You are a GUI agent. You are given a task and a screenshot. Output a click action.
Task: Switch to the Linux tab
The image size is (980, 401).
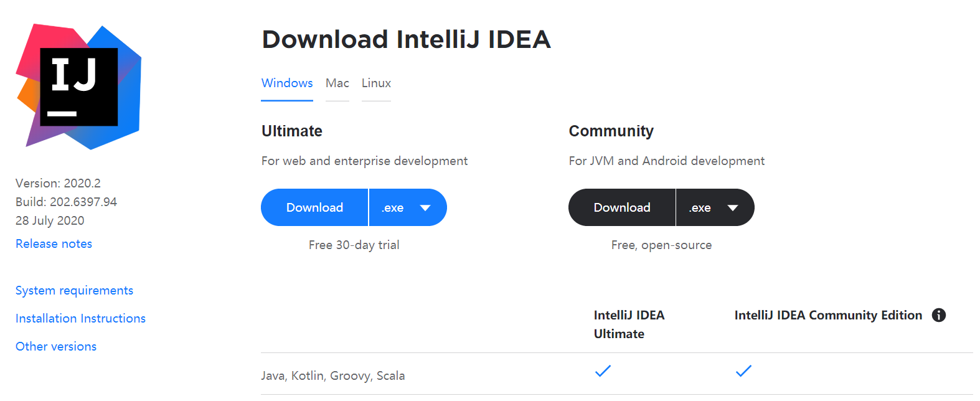point(376,83)
